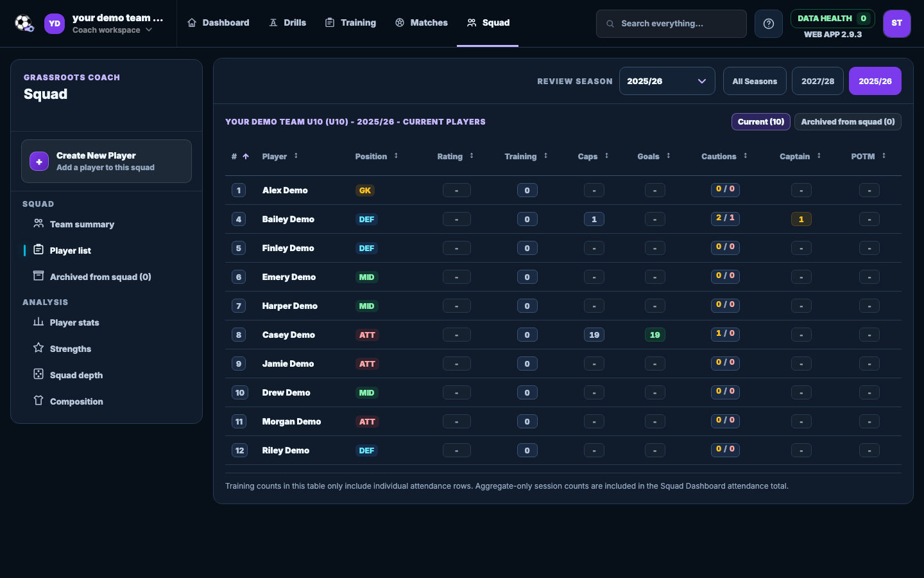Open the Training menu item
This screenshot has width=924, height=578.
coord(350,23)
